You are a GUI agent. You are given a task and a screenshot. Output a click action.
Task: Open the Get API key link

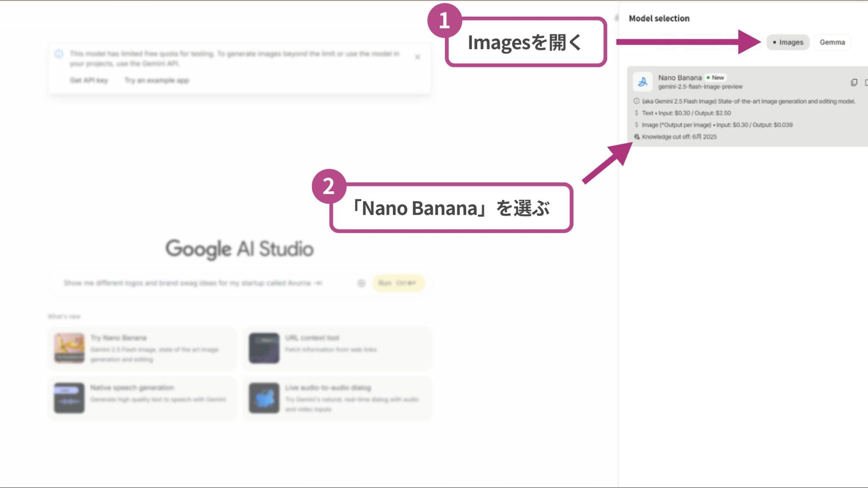[89, 80]
